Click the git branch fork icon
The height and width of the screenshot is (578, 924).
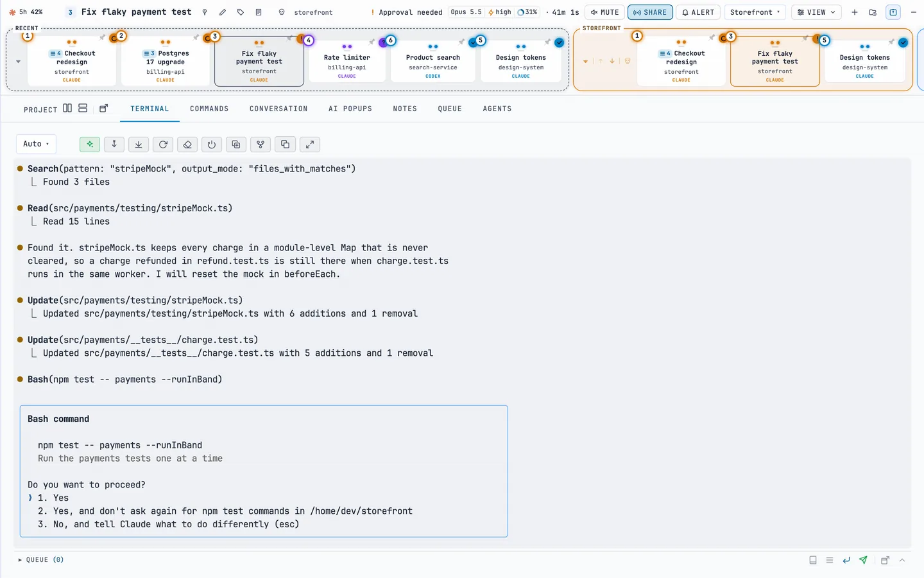pos(261,144)
